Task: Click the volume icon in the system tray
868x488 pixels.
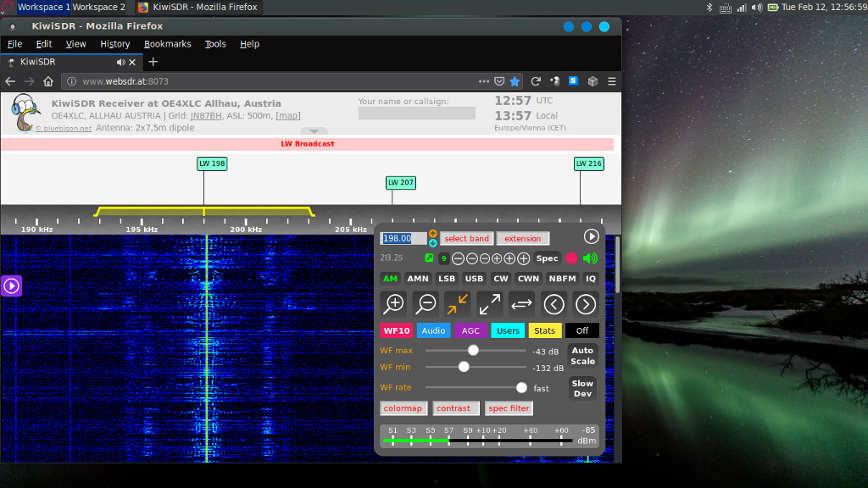Action: tap(757, 7)
